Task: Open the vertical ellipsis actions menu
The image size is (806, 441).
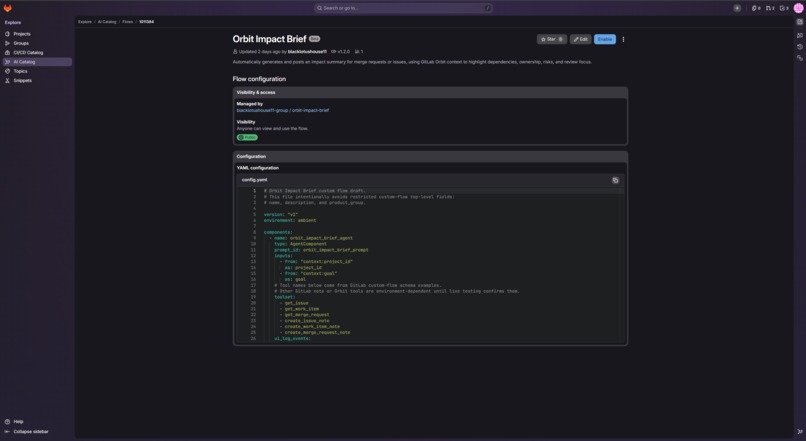Action: click(623, 39)
